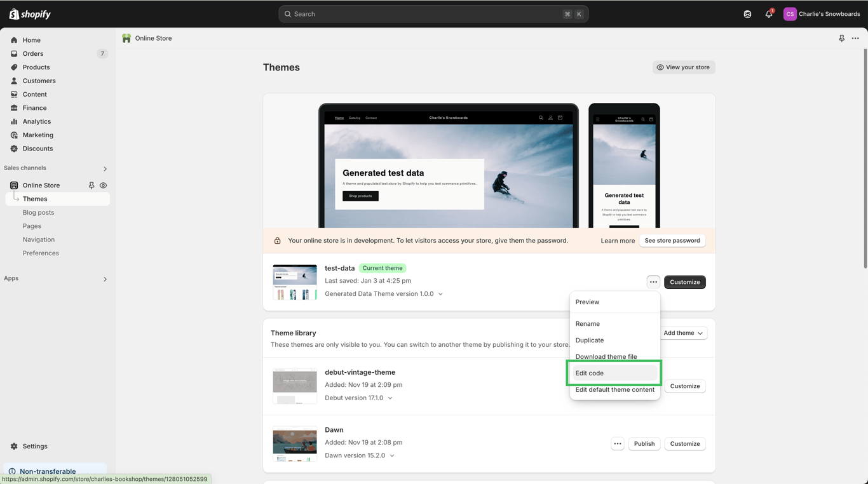Click the pin icon beside Online Store channel

click(92, 185)
